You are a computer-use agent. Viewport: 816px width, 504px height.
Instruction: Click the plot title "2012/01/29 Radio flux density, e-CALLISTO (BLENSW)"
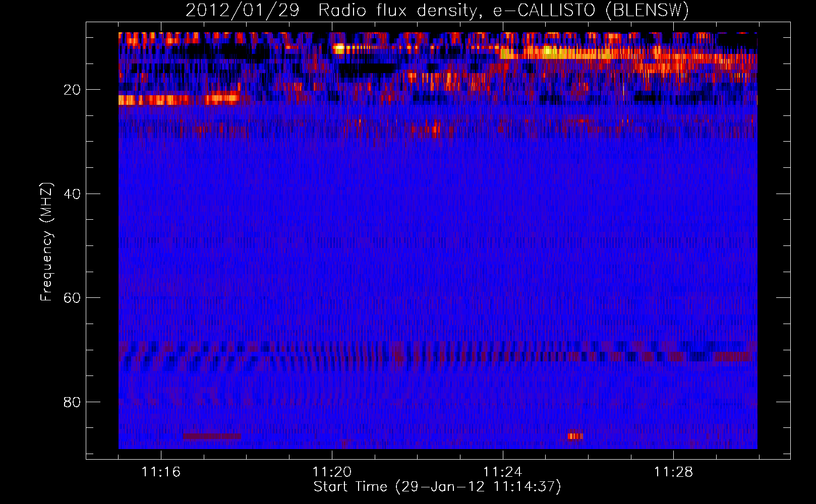coord(437,10)
